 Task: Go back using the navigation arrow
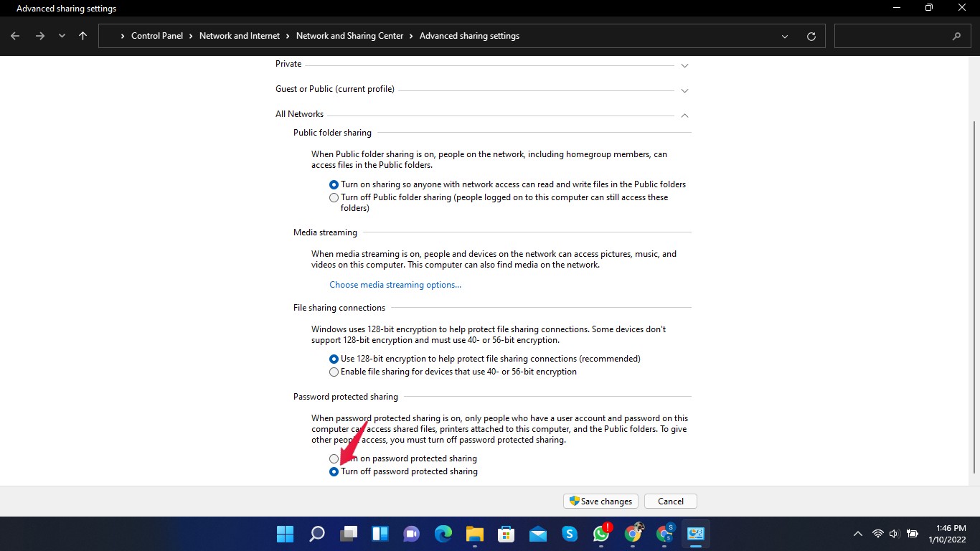(x=14, y=36)
